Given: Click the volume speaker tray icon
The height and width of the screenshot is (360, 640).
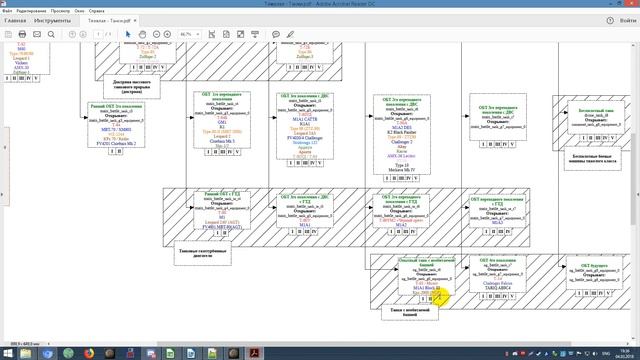Looking at the screenshot, I should click(x=595, y=353).
